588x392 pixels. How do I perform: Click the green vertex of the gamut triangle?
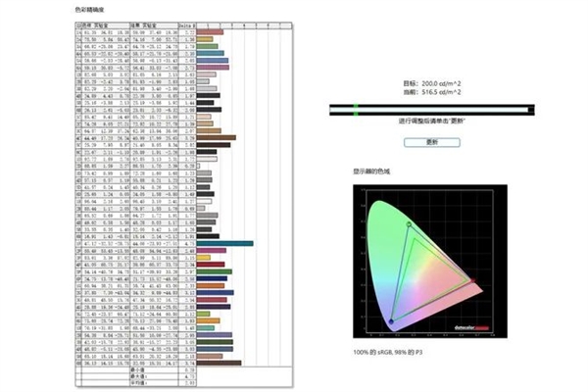[407, 224]
